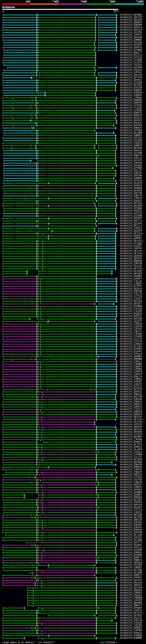This screenshot has width=146, height=644.
Task: Select the UniRef100_O20250 label
Action: tap(131, 32)
